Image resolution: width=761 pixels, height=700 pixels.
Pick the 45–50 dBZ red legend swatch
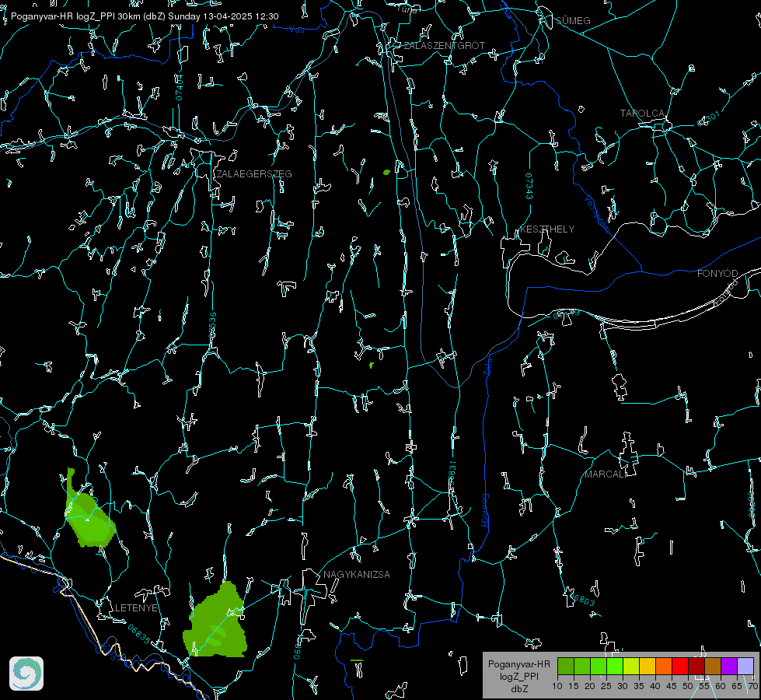click(x=680, y=666)
